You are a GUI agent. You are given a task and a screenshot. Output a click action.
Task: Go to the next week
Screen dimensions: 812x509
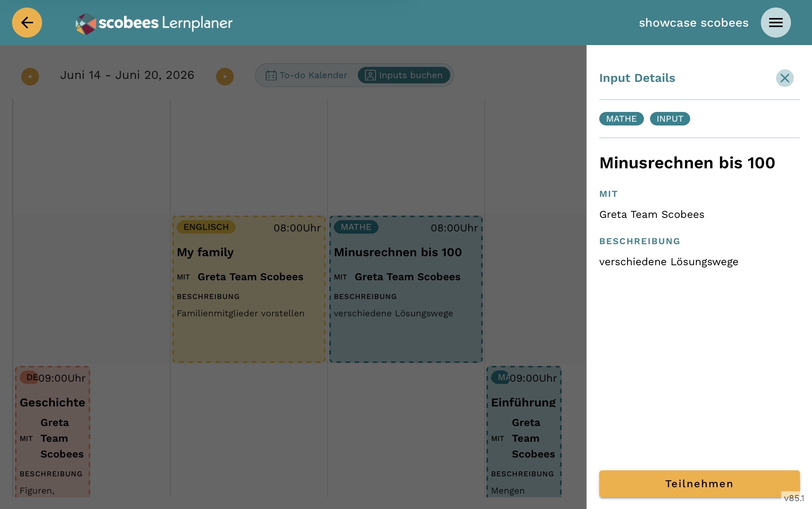225,77
